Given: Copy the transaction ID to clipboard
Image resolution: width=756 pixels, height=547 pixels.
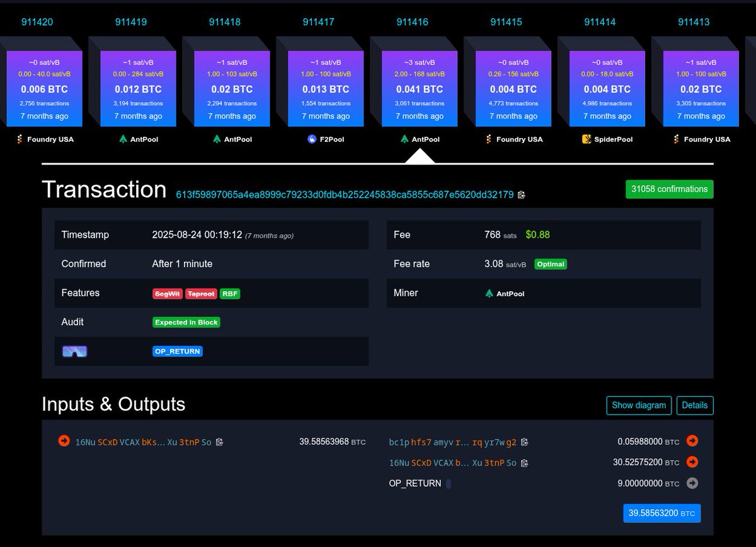Looking at the screenshot, I should point(521,195).
